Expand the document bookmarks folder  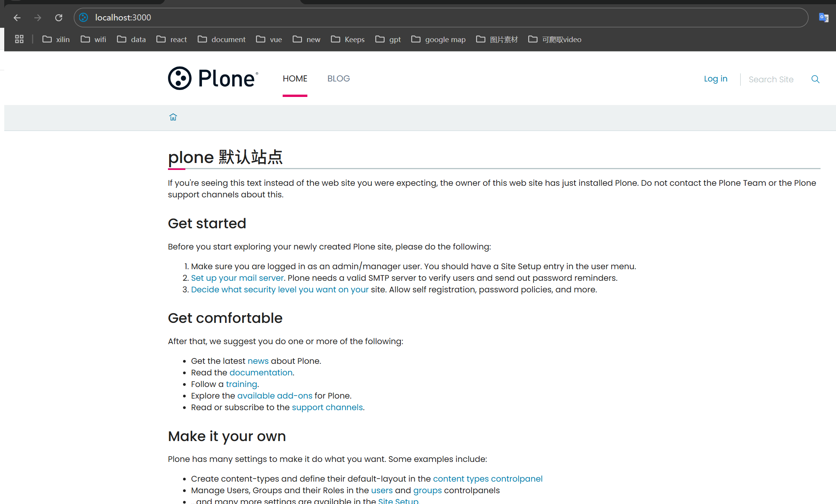[x=221, y=39]
